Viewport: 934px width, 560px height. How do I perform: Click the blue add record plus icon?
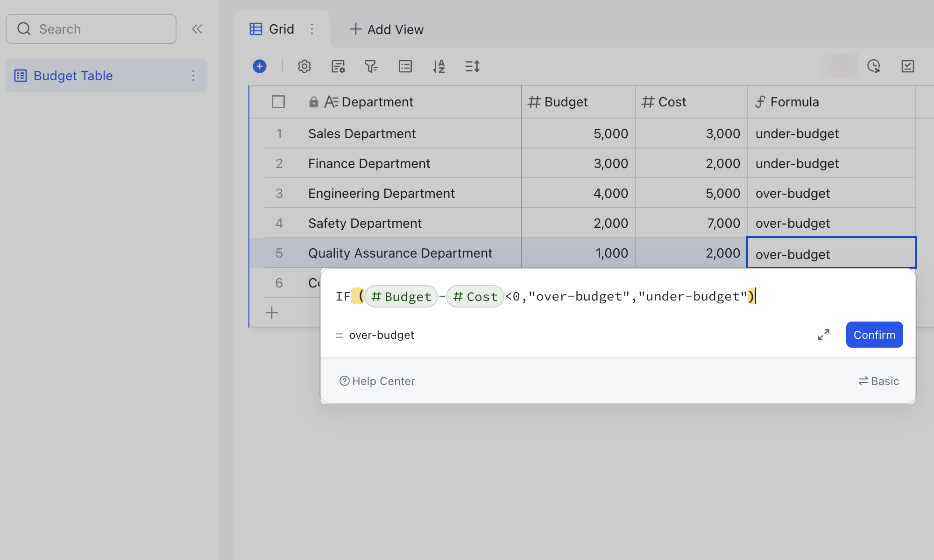[260, 66]
